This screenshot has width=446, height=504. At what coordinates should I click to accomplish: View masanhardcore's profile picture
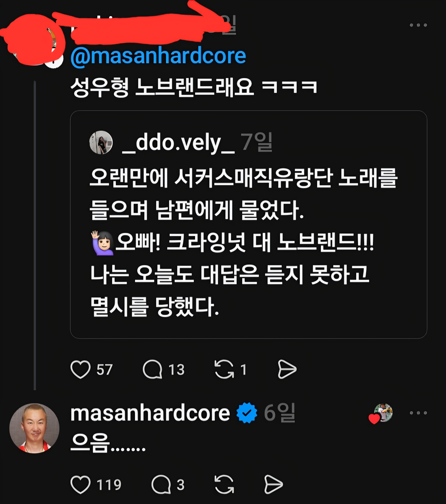[34, 428]
